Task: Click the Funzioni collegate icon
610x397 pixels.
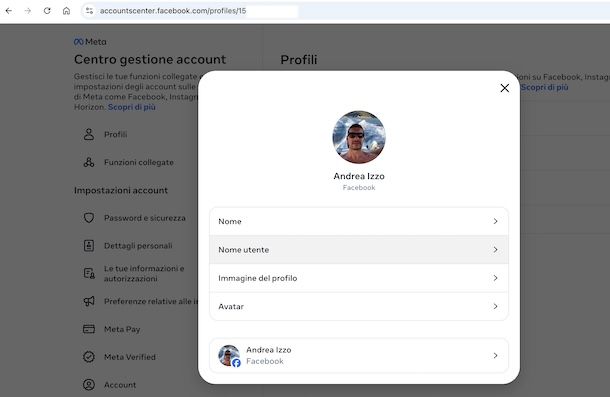Action: tap(89, 162)
